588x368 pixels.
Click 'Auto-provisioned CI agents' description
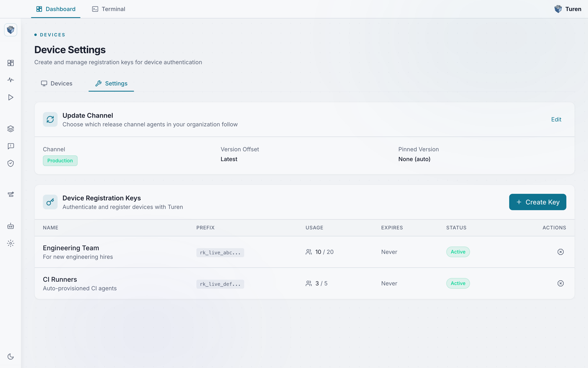(x=80, y=289)
